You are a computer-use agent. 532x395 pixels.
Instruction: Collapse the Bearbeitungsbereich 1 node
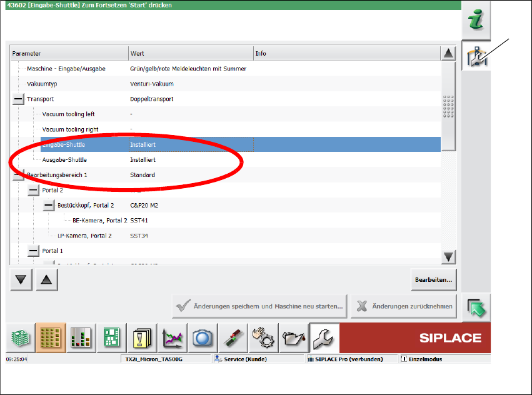pos(18,175)
